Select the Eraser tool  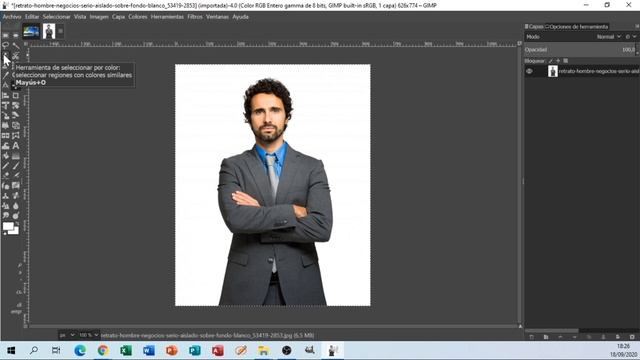point(6,176)
